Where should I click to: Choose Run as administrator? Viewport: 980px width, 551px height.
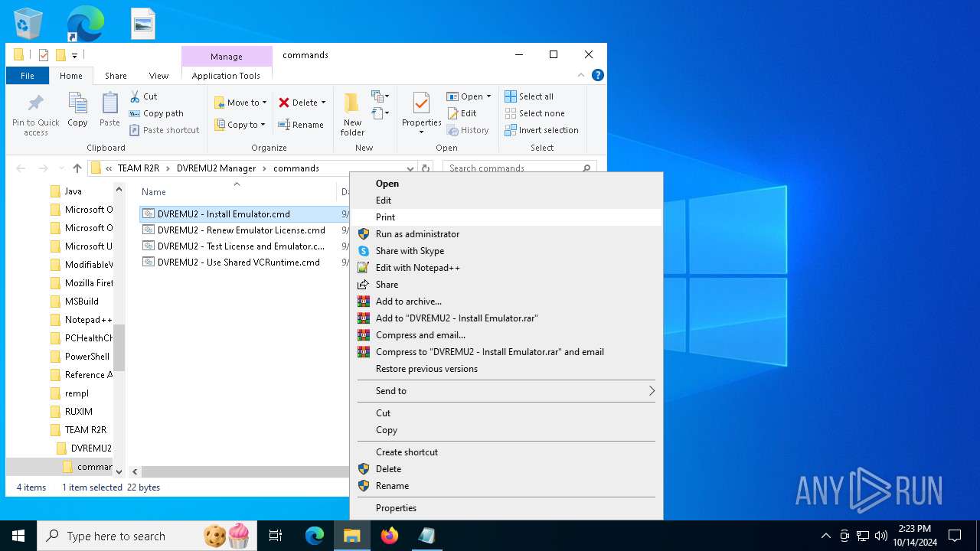pos(506,234)
